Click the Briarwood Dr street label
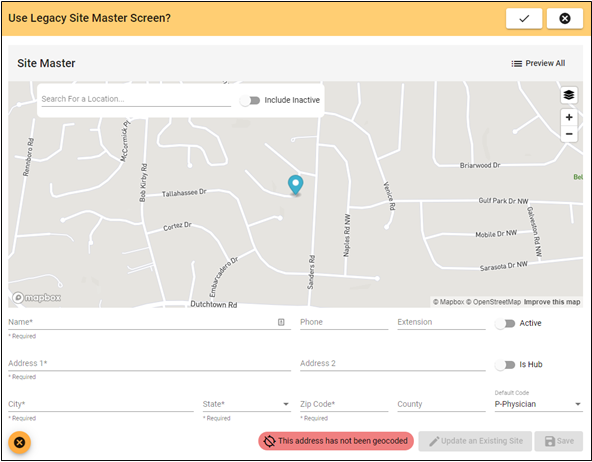This screenshot has height=462, width=592. click(480, 165)
